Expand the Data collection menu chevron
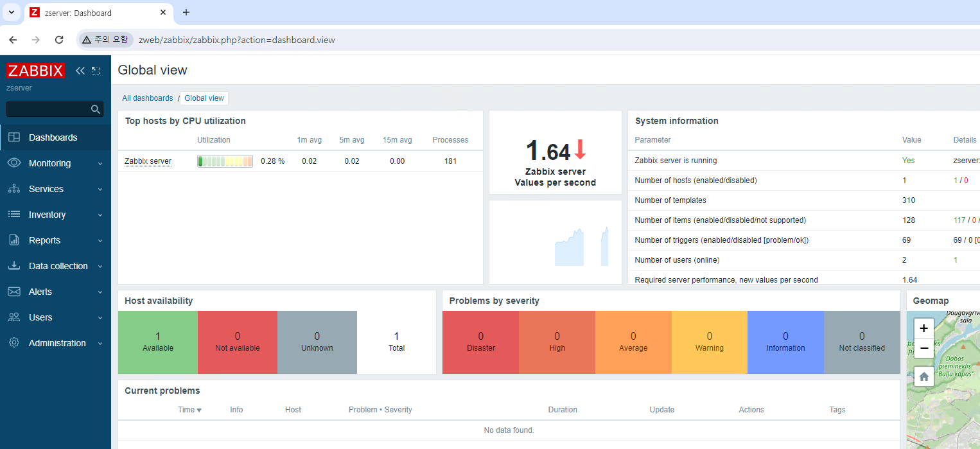This screenshot has height=449, width=980. (100, 267)
